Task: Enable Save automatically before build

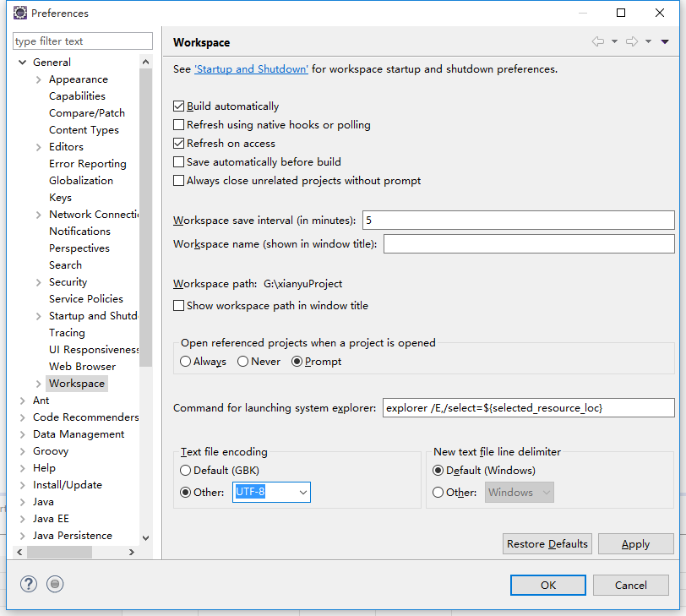Action: (x=178, y=162)
